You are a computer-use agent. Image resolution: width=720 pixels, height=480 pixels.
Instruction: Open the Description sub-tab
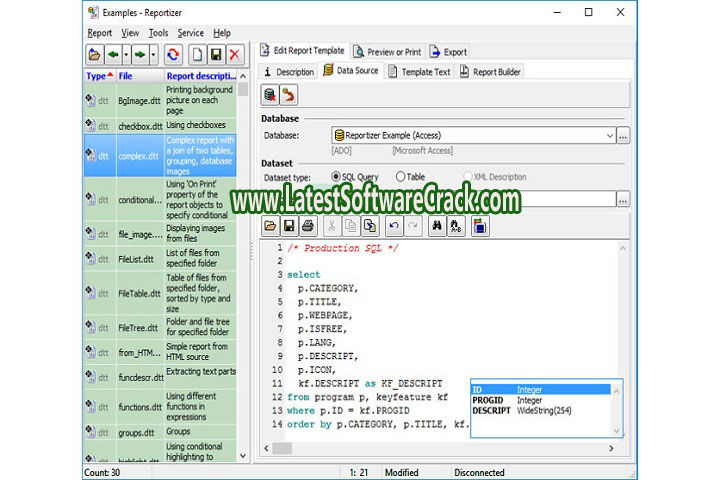(x=289, y=72)
